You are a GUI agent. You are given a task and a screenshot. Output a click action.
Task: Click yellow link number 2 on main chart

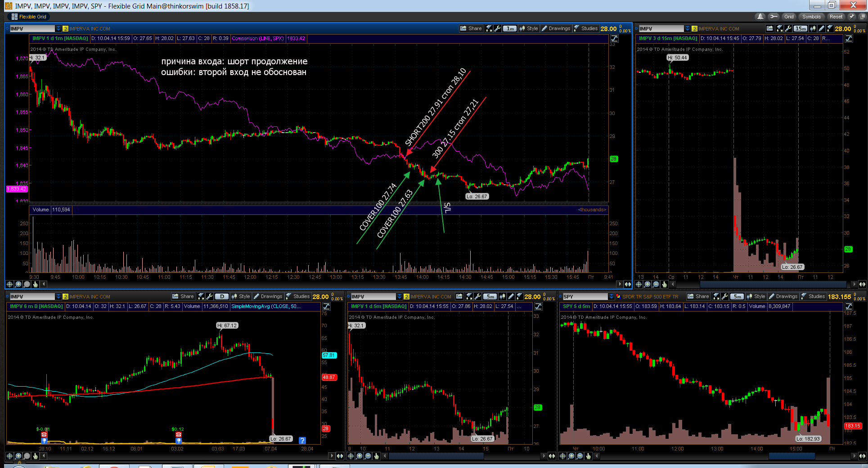(65, 29)
